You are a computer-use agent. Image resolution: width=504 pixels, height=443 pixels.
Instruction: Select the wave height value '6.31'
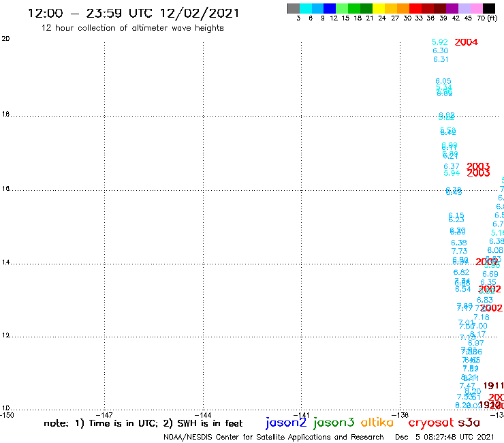(441, 59)
